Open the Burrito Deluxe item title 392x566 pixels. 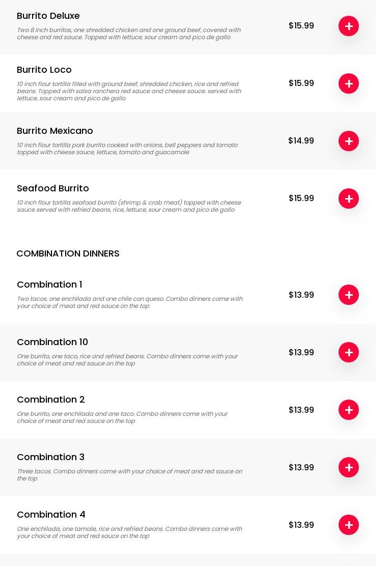(48, 16)
